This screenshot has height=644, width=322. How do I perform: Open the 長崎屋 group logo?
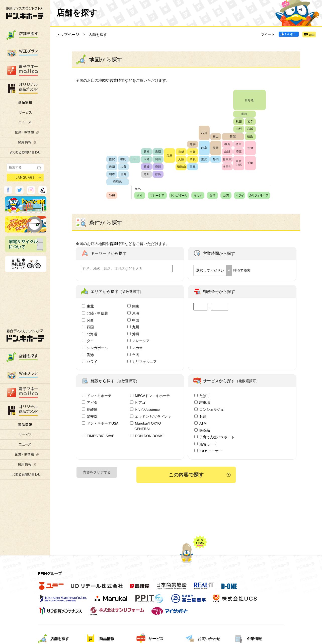click(139, 586)
